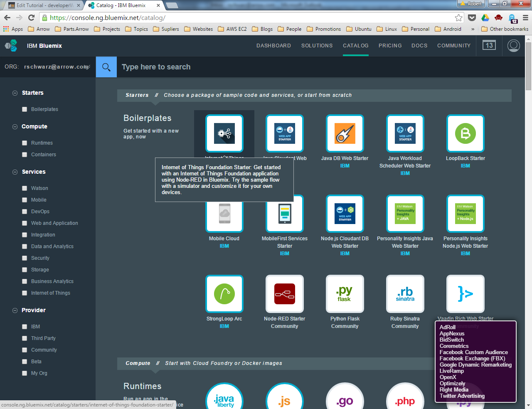The height and width of the screenshot is (409, 532).
Task: Select the Vaadin Rich Web Starter icon
Action: point(465,294)
